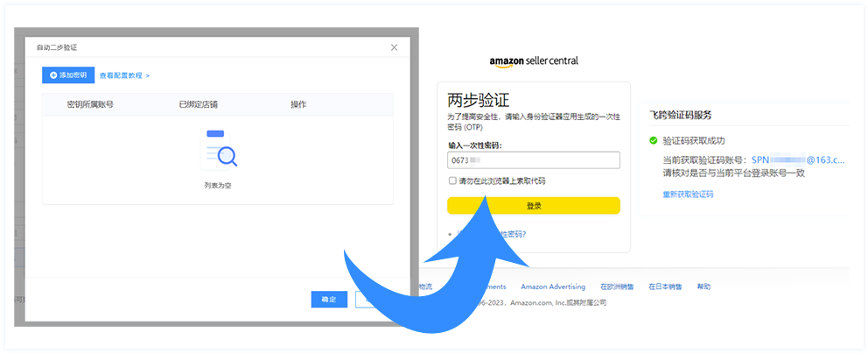Image resolution: width=868 pixels, height=354 pixels.
Task: Close the 自动二步验证 dialog with X
Action: pyautogui.click(x=394, y=46)
